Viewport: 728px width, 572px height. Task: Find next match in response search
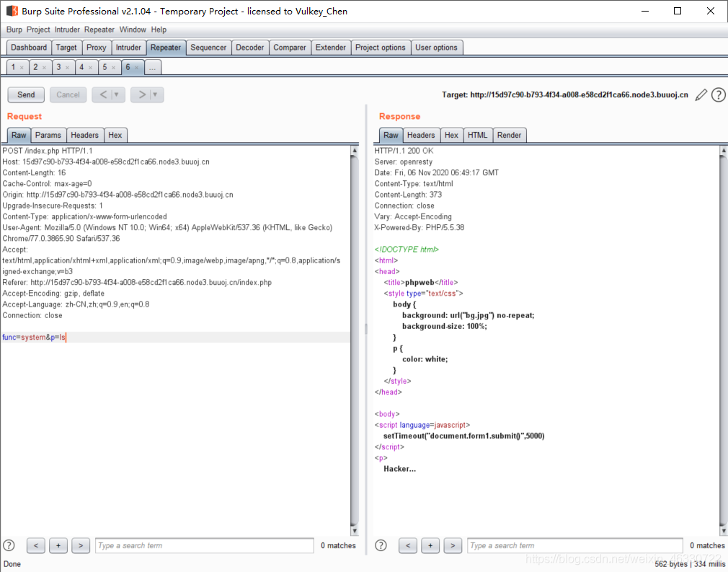(x=453, y=545)
